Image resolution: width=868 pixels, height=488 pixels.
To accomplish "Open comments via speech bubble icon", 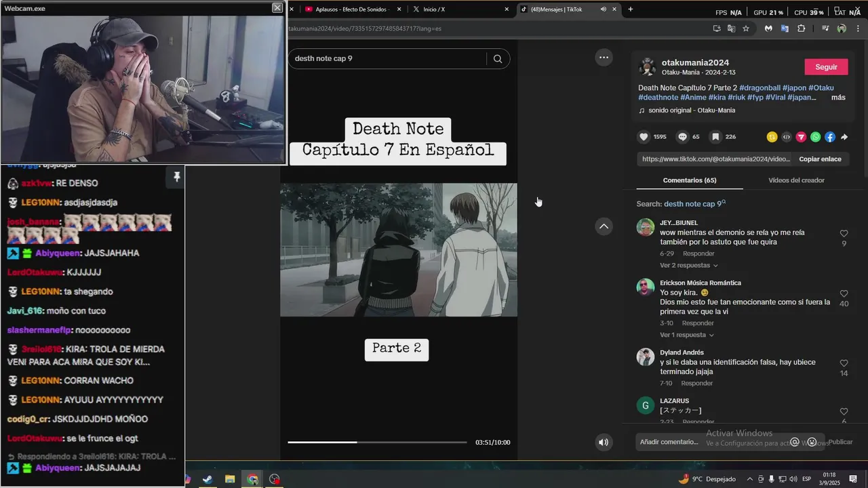I will point(682,137).
